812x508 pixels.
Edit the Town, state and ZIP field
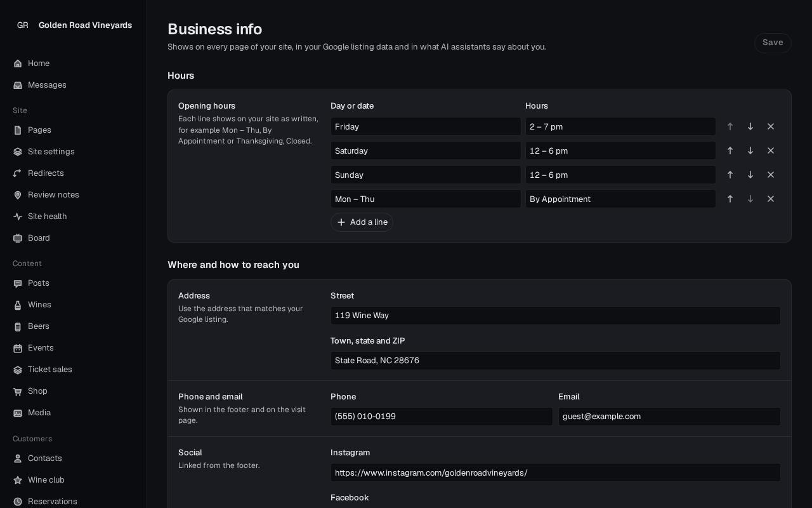tap(556, 361)
